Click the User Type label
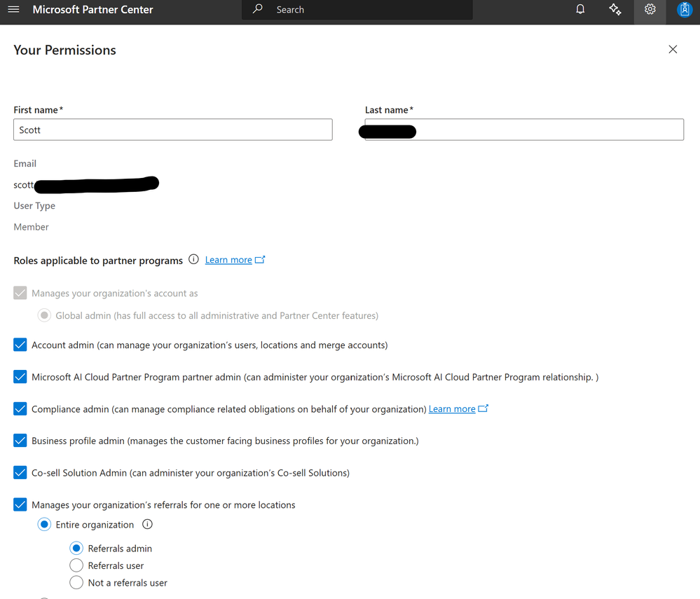This screenshot has width=700, height=599. 34,206
